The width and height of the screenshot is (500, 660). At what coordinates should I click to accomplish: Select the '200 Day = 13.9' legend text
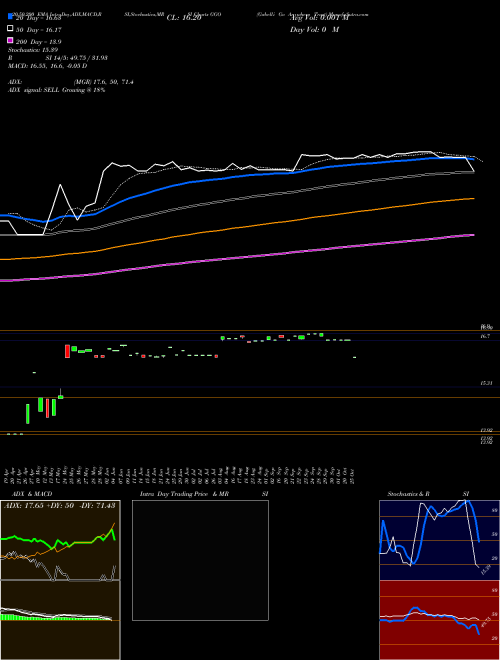point(39,42)
